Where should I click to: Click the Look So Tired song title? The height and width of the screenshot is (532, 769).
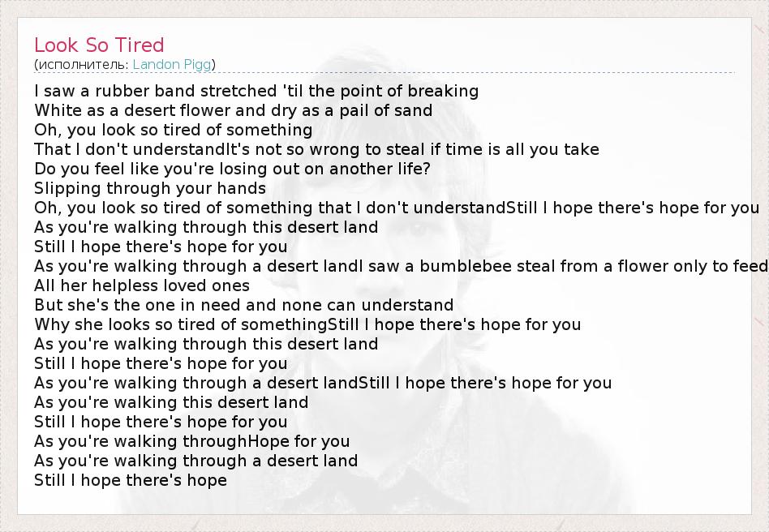coord(99,45)
